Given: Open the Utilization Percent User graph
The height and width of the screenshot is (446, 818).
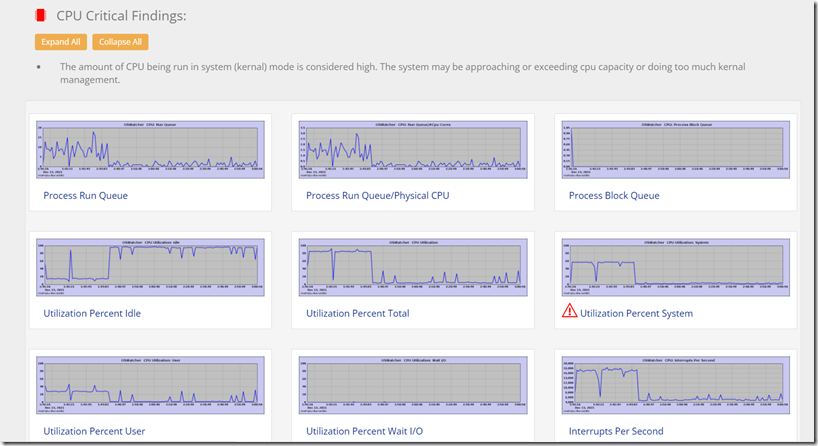Looking at the screenshot, I should click(150, 385).
